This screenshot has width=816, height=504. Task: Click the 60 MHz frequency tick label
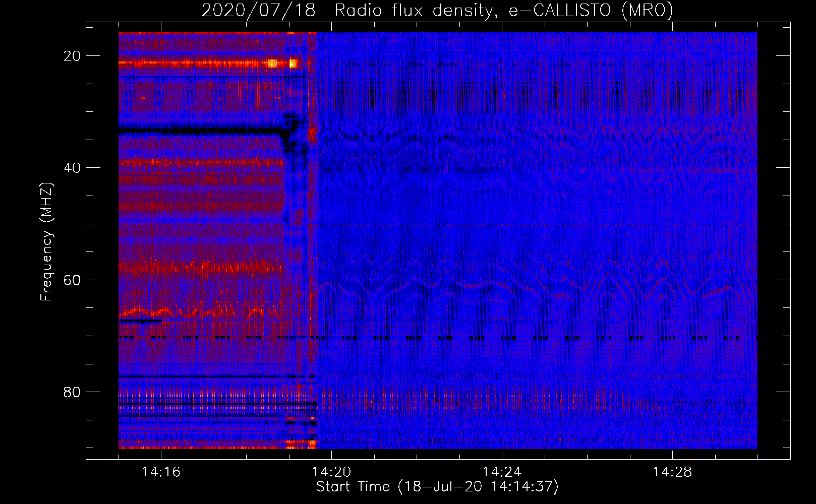pyautogui.click(x=72, y=280)
